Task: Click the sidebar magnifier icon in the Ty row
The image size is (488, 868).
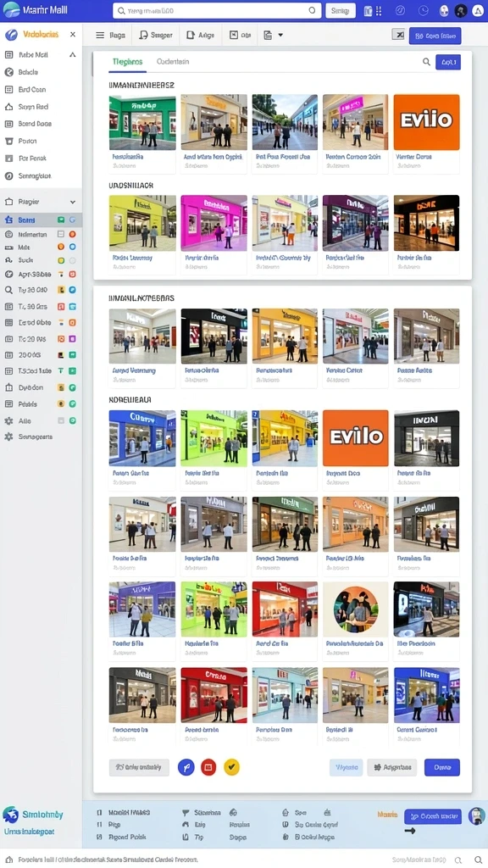Action: click(x=8, y=290)
